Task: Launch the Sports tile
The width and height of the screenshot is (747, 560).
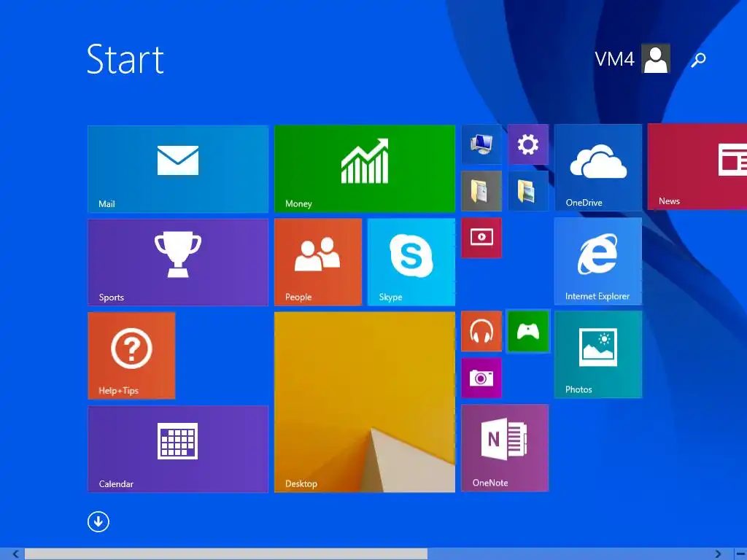Action: 178,262
